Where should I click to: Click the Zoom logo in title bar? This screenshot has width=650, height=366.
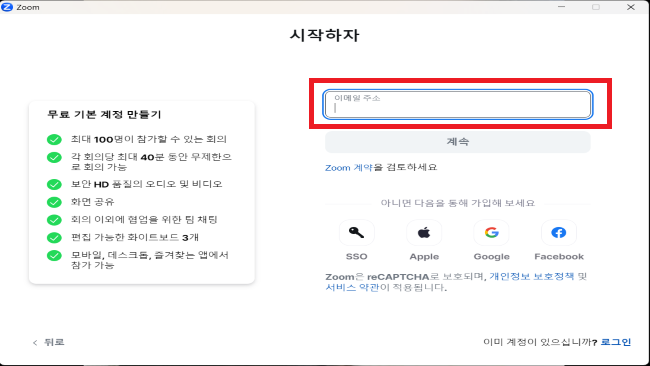(x=7, y=7)
